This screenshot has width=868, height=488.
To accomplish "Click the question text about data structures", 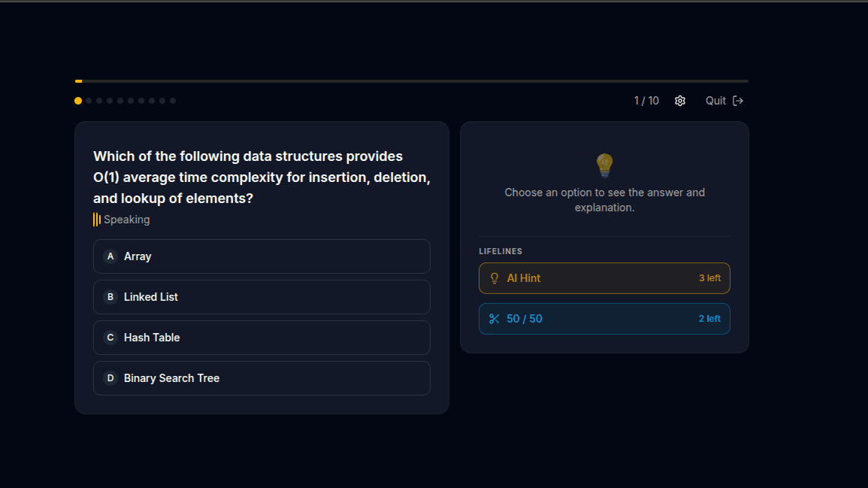I will coord(262,177).
